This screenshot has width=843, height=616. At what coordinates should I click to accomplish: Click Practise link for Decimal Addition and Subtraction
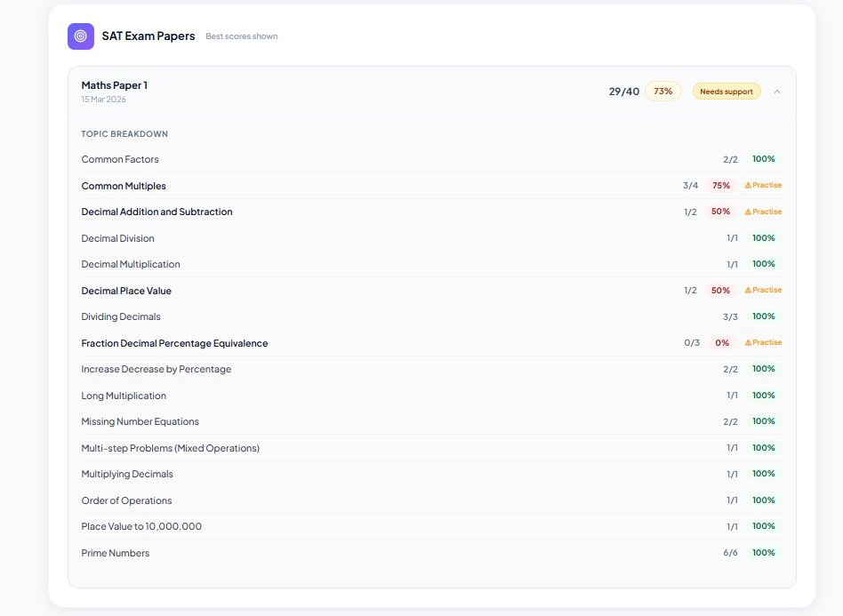[x=767, y=212]
